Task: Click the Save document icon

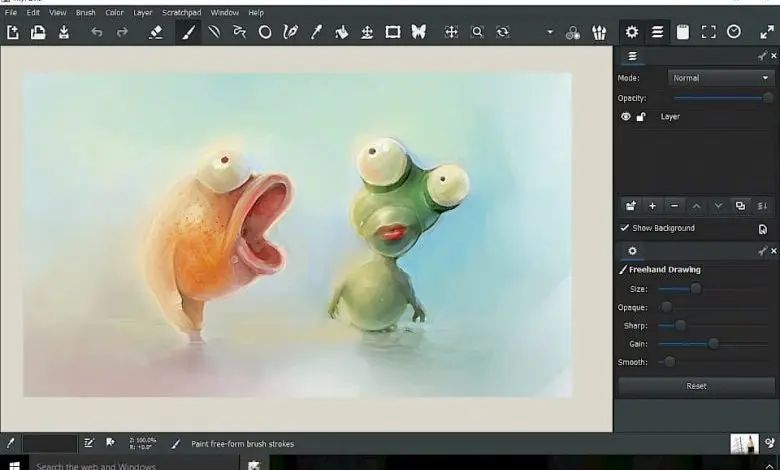Action: point(64,32)
